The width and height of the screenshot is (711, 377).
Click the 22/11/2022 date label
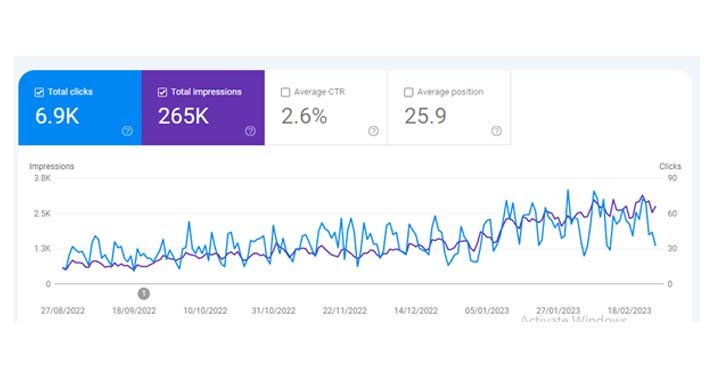345,311
